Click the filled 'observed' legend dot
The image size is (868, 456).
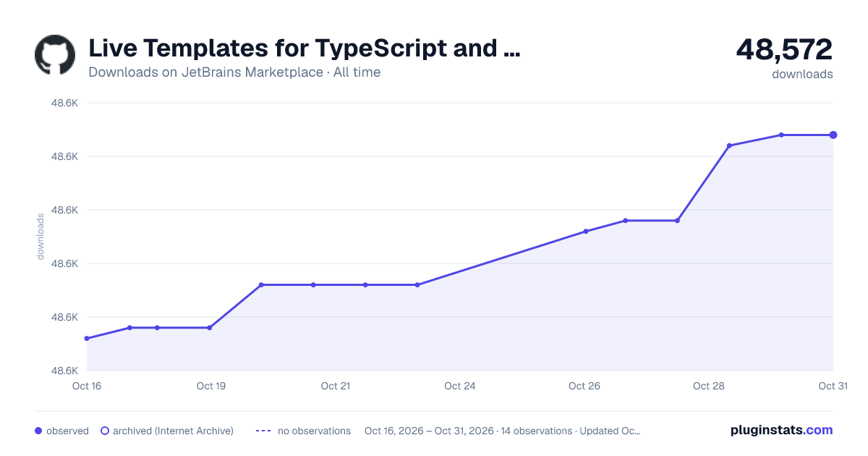[38, 431]
